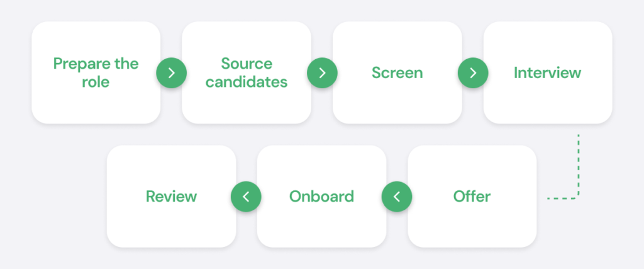
Task: Click the "Prepare the role" text label
Action: (x=96, y=72)
